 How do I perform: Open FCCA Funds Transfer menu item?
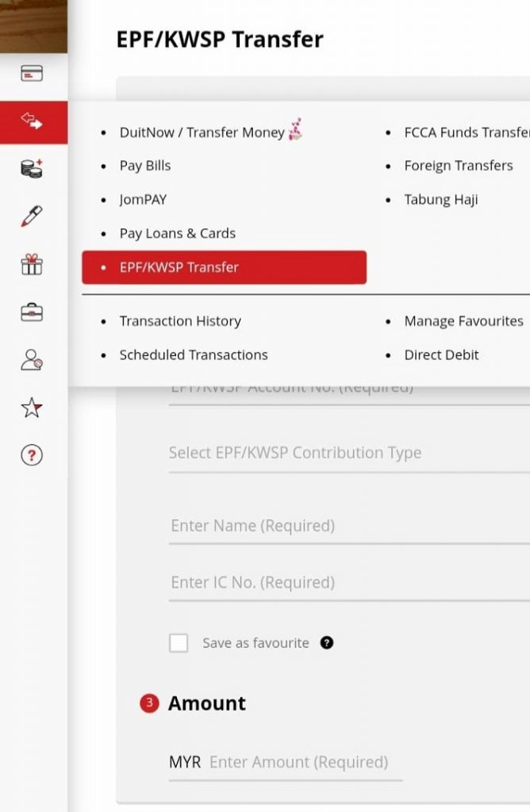(467, 132)
